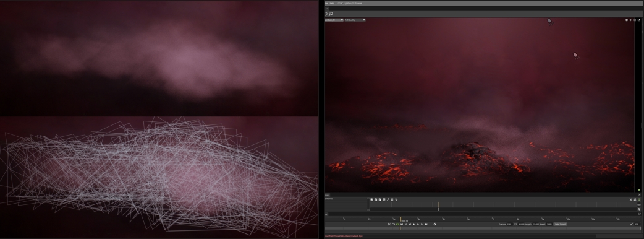This screenshot has width=644, height=239.
Task: Toggle the green loop playback icon
Action: [x=397, y=224]
